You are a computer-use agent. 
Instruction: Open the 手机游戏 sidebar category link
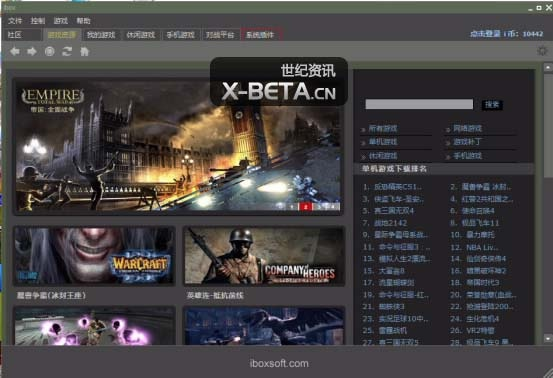(467, 156)
